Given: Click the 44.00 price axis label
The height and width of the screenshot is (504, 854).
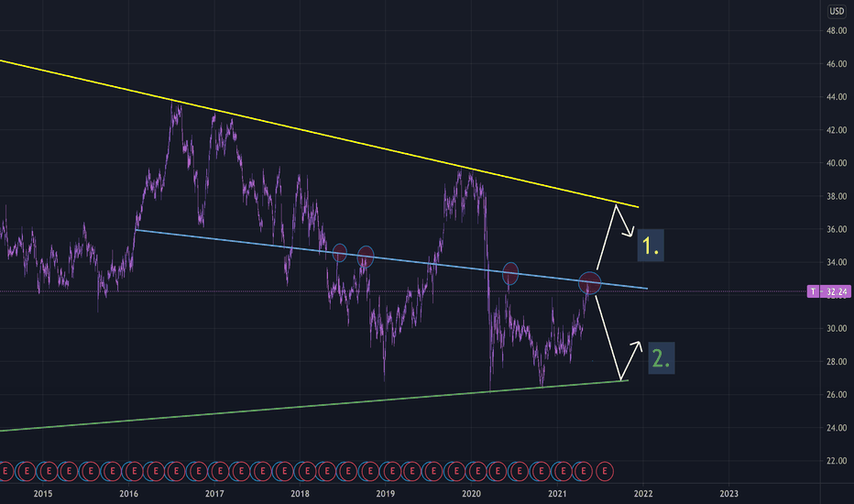Looking at the screenshot, I should tap(837, 96).
